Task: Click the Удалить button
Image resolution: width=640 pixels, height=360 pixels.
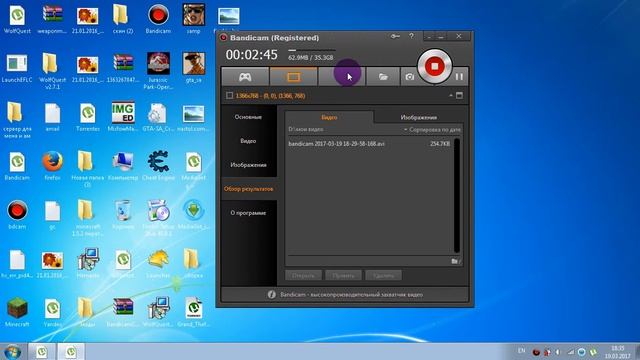Action: (383, 276)
